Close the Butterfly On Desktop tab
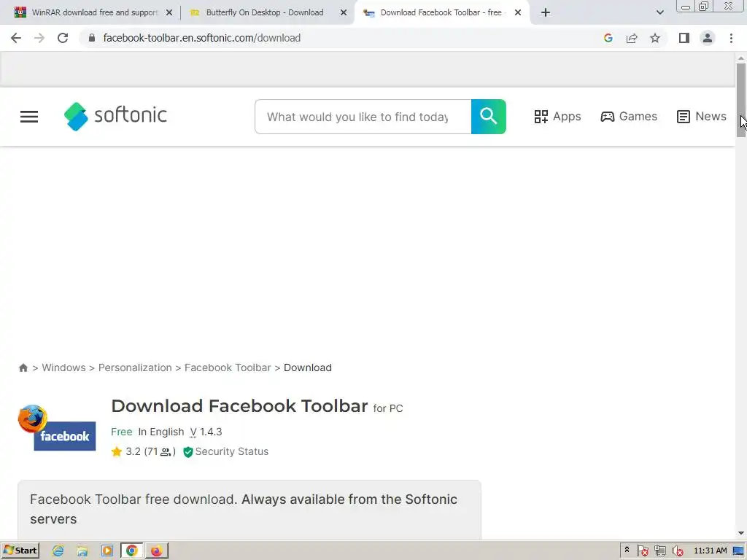 click(x=344, y=13)
